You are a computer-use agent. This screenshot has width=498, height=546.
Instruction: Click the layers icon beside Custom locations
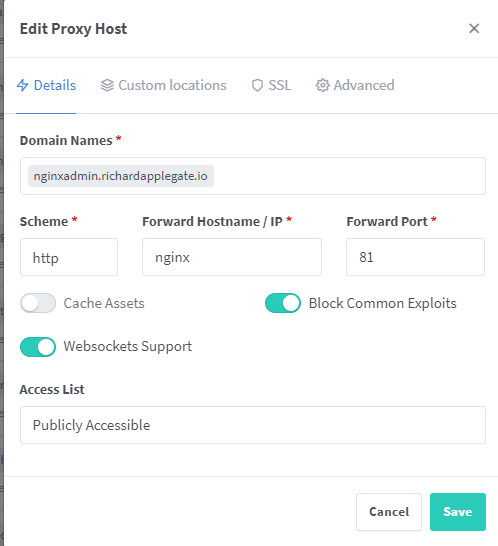107,85
